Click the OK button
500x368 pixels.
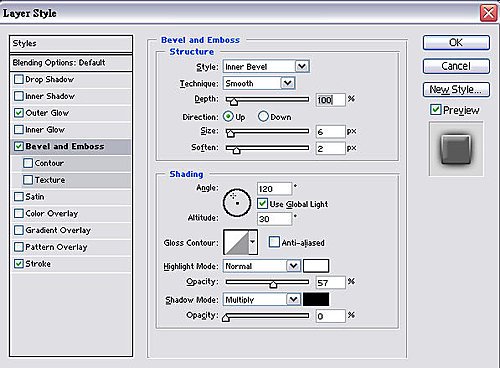tap(456, 43)
